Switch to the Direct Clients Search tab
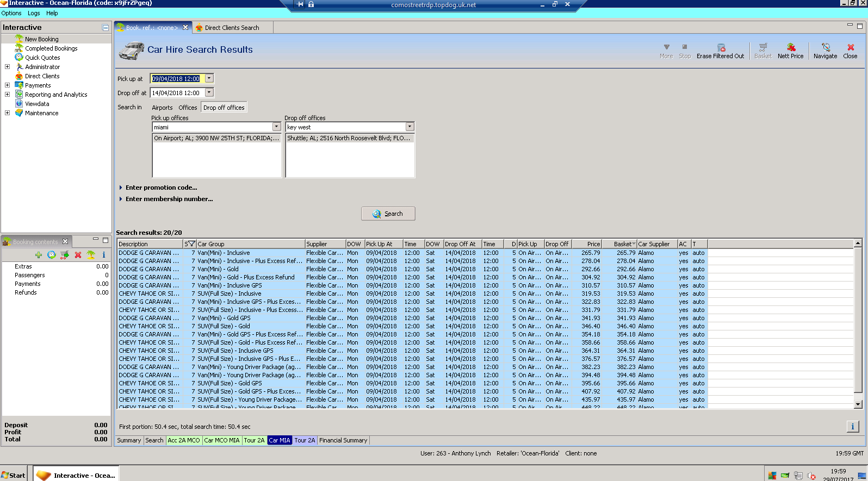Viewport: 868px width, 481px height. click(x=232, y=28)
